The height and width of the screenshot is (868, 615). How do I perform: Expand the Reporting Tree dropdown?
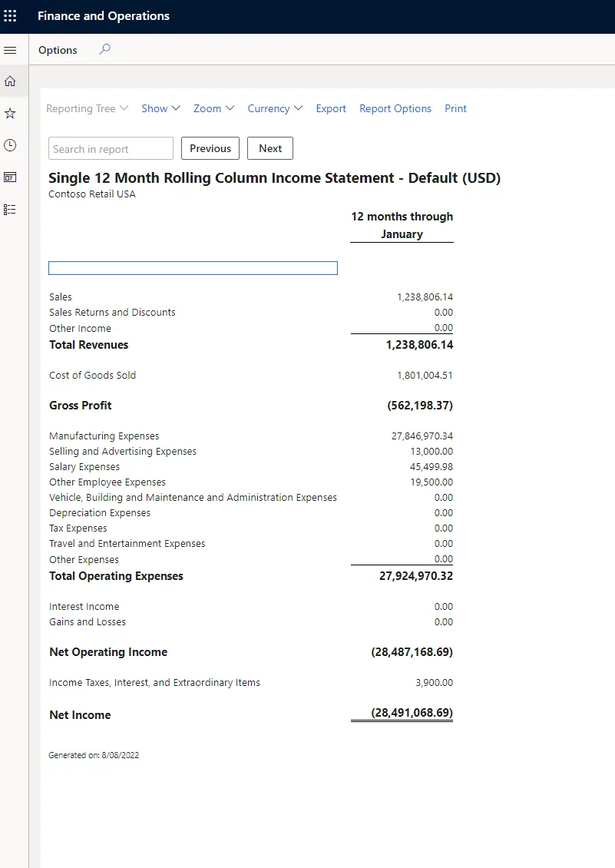[x=87, y=108]
